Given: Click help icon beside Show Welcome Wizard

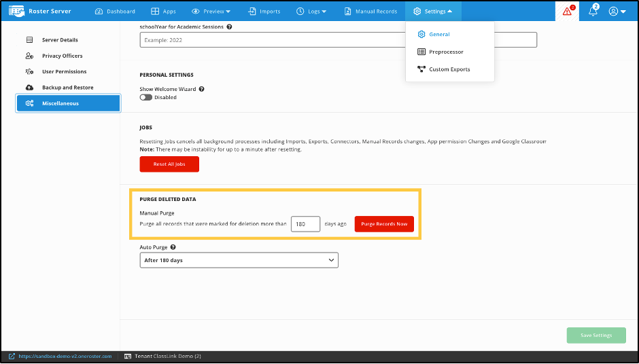Looking at the screenshot, I should [x=202, y=89].
